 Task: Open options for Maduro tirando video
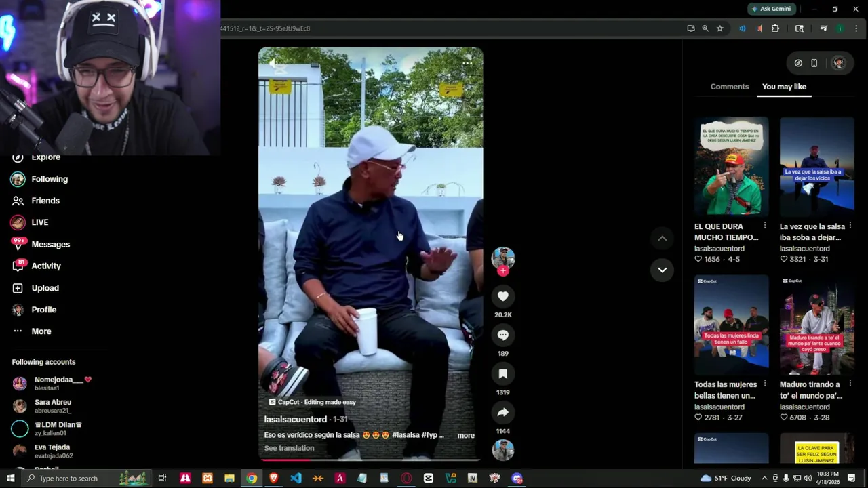[850, 384]
